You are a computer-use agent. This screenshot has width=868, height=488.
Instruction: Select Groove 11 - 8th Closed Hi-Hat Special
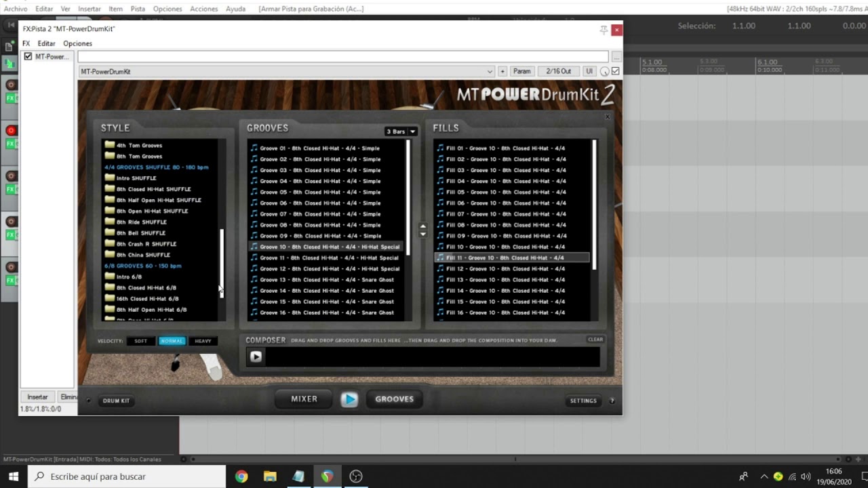coord(325,258)
